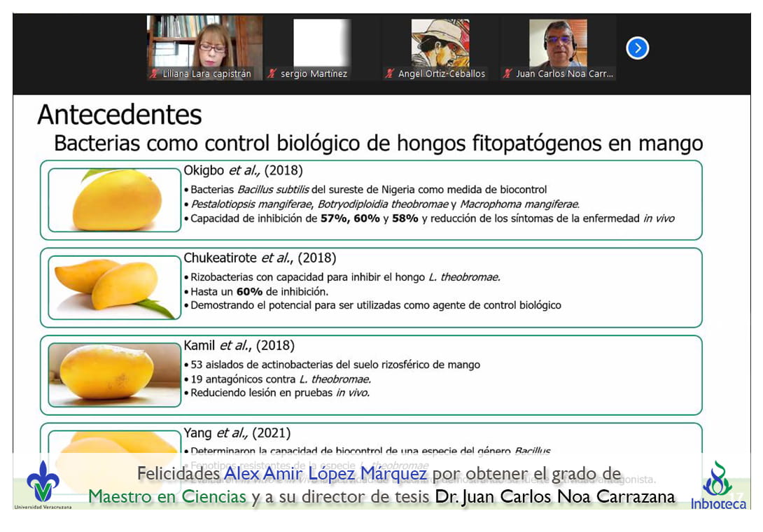Screen dimensions: 763x532
Task: Click the Universidad Veracruzana logo
Action: point(43,484)
